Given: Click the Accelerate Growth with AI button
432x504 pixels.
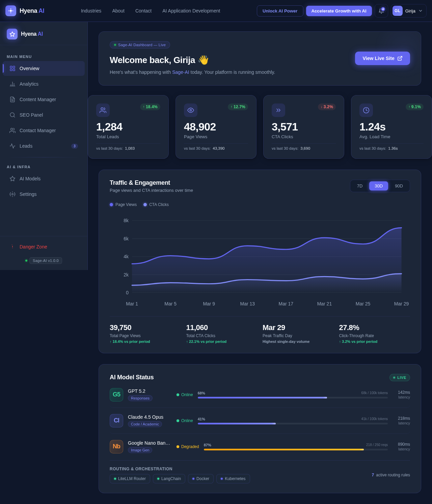Looking at the screenshot, I should (339, 11).
